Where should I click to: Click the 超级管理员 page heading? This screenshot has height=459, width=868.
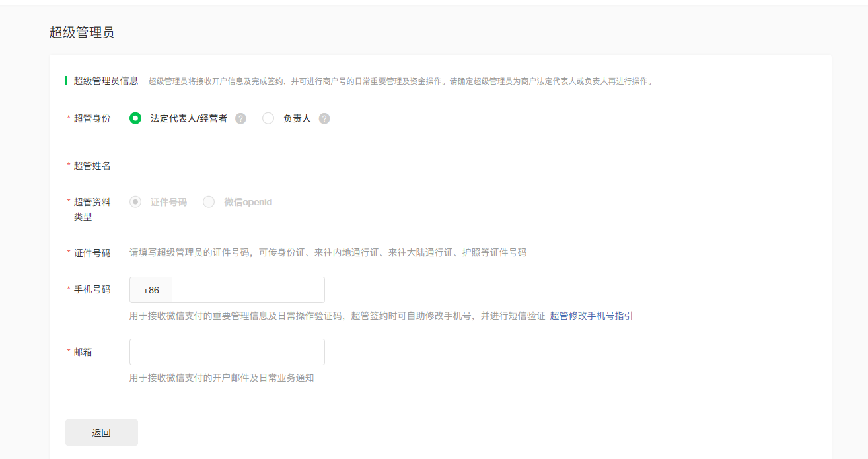tap(82, 32)
